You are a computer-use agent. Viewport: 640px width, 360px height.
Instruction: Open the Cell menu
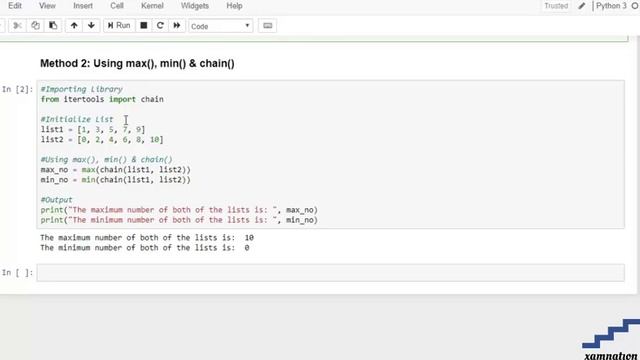tap(117, 6)
